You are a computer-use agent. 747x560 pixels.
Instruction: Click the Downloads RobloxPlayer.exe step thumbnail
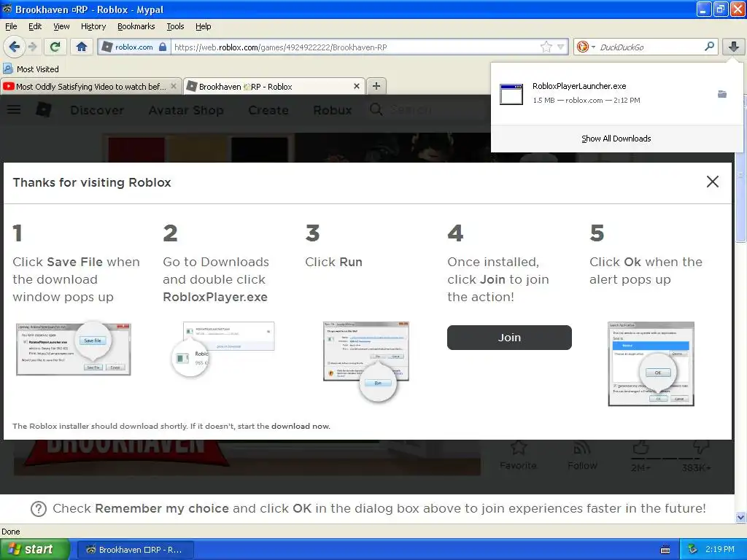point(222,349)
